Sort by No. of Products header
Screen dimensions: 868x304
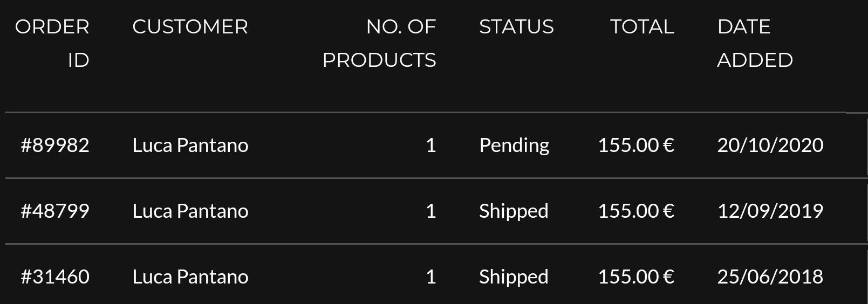[379, 43]
